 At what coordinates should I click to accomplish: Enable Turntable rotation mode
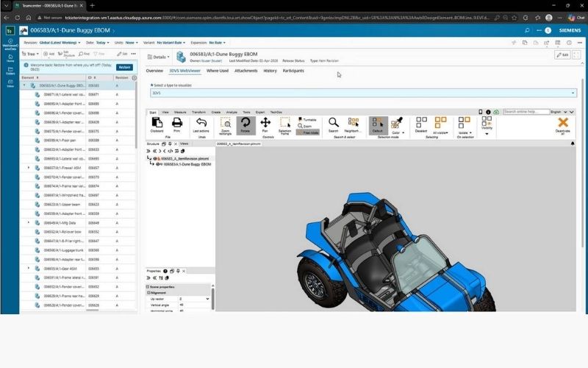(x=307, y=119)
